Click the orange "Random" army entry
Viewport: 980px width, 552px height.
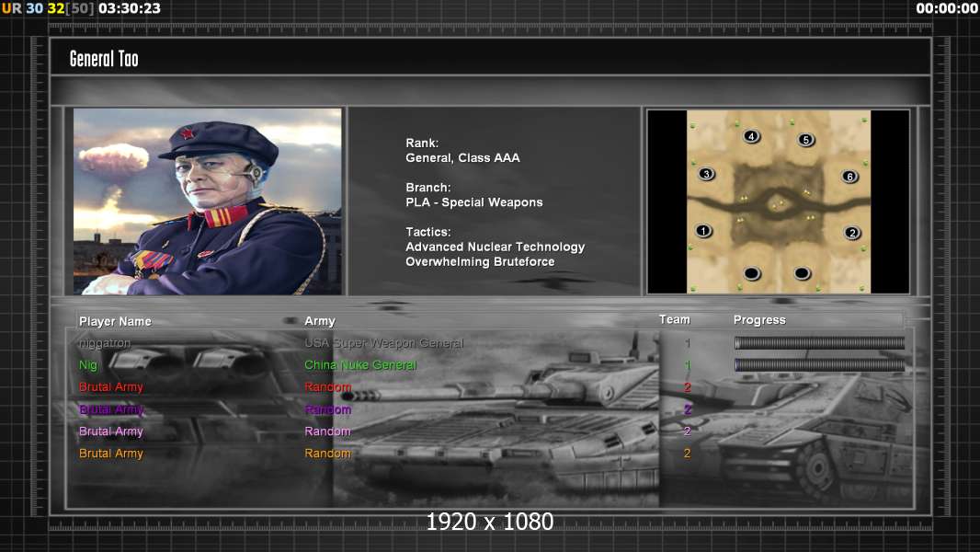pyautogui.click(x=327, y=454)
